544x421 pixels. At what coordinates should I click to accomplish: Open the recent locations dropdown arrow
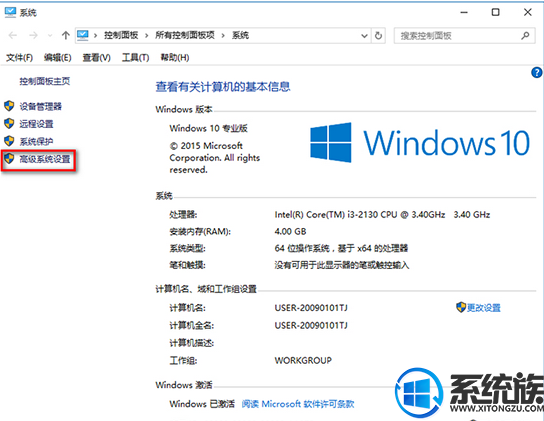pyautogui.click(x=50, y=36)
